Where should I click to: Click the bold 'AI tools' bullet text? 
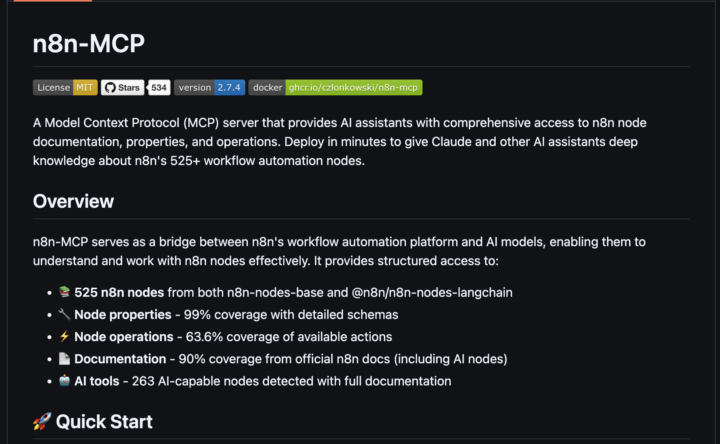97,381
